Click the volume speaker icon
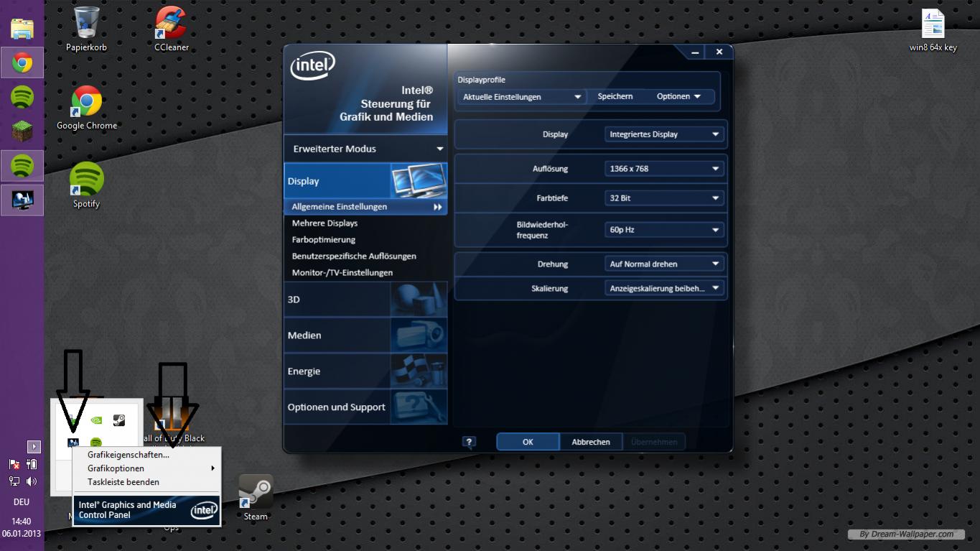Viewport: 980px width, 551px height. (x=32, y=481)
